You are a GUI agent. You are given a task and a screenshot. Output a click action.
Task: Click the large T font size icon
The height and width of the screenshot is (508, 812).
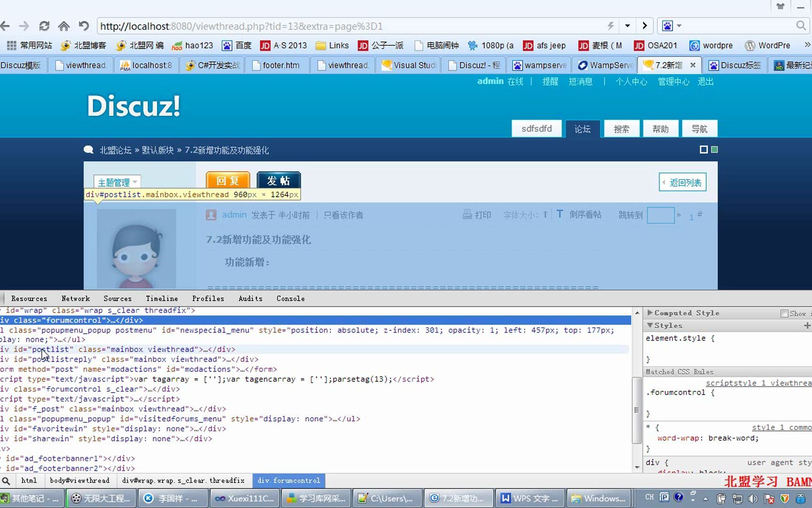coord(560,214)
